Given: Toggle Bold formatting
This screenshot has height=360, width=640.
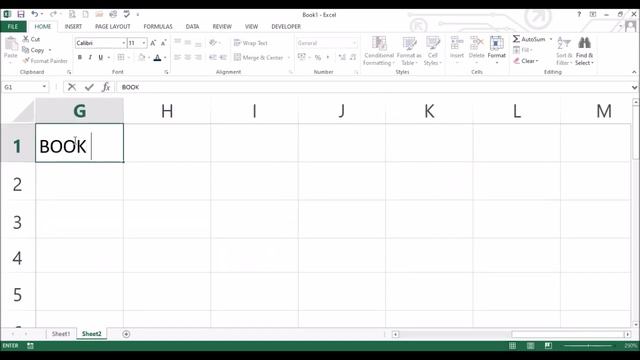Looking at the screenshot, I should 80,58.
